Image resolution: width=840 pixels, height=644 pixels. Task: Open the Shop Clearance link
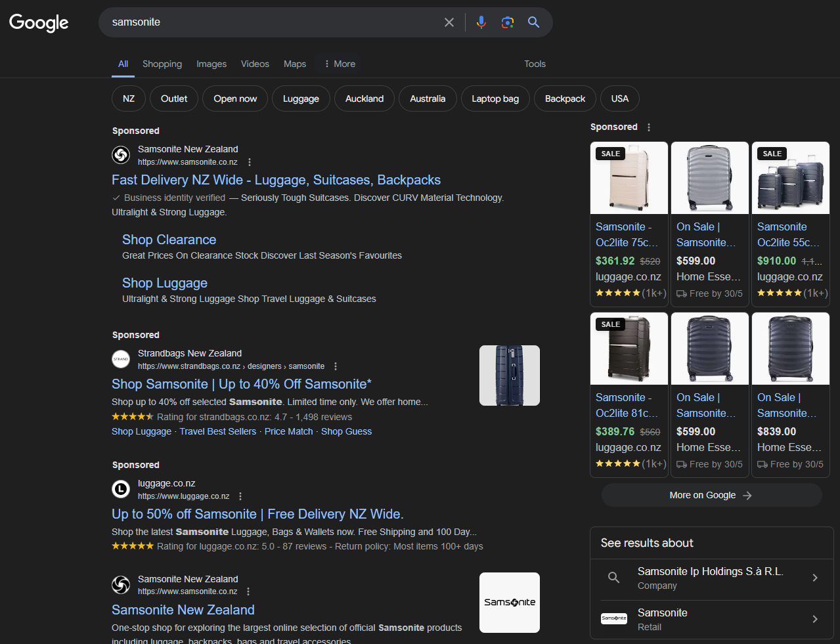169,240
